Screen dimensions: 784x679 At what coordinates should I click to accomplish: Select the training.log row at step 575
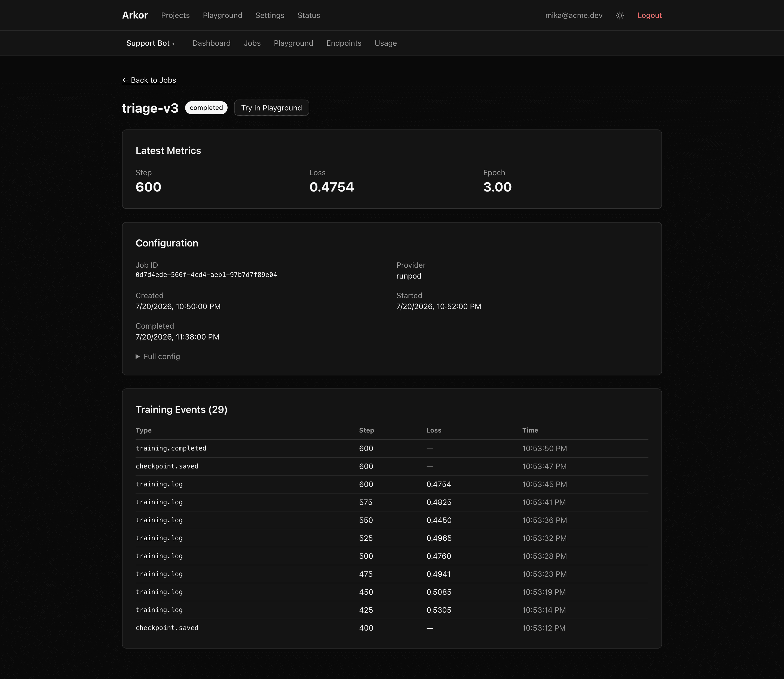pos(392,502)
